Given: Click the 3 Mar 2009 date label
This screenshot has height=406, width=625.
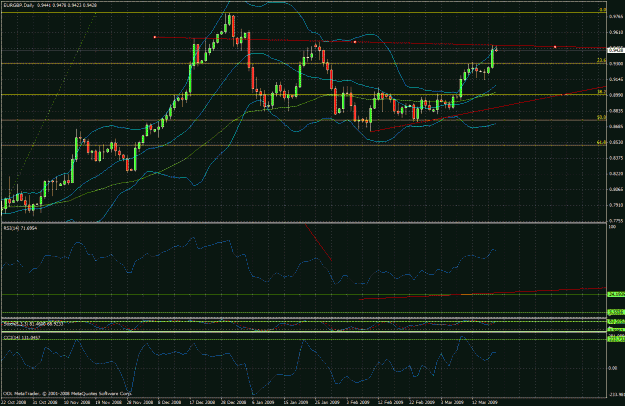Looking at the screenshot, I should [x=452, y=402].
